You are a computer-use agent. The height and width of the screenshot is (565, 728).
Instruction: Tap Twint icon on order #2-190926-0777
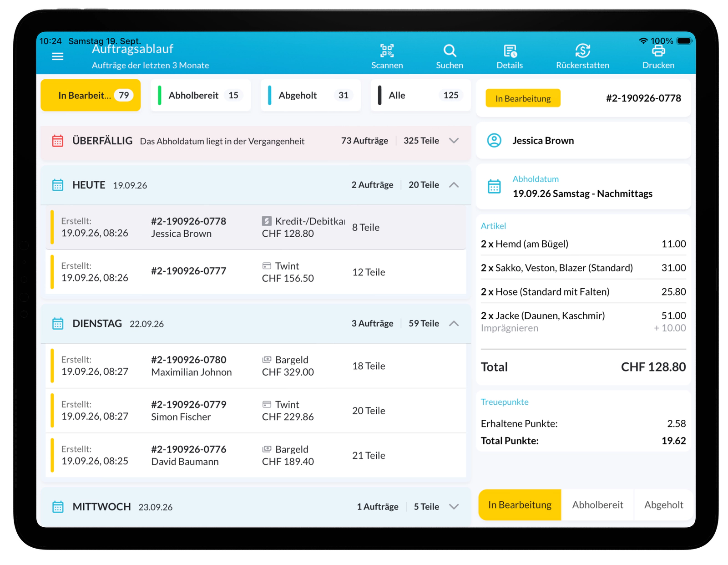coord(267,266)
